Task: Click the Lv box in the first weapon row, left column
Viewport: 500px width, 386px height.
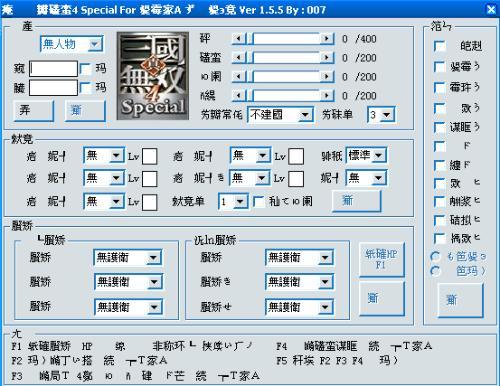Action: tap(150, 156)
